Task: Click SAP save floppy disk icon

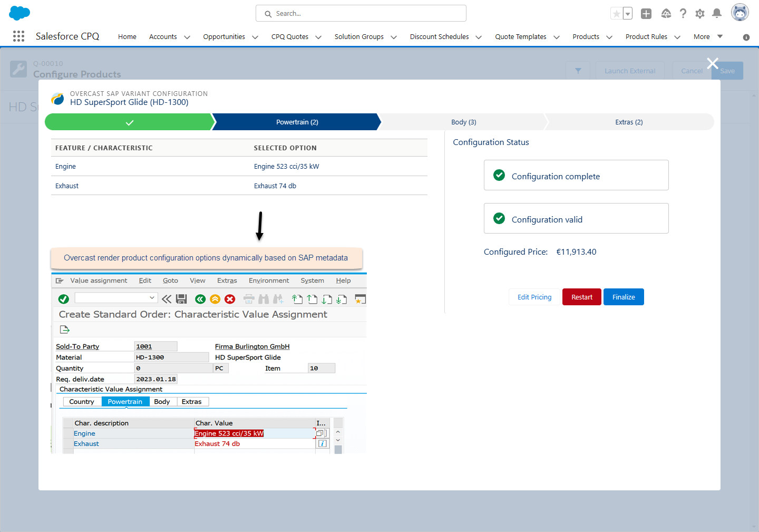Action: click(x=181, y=299)
